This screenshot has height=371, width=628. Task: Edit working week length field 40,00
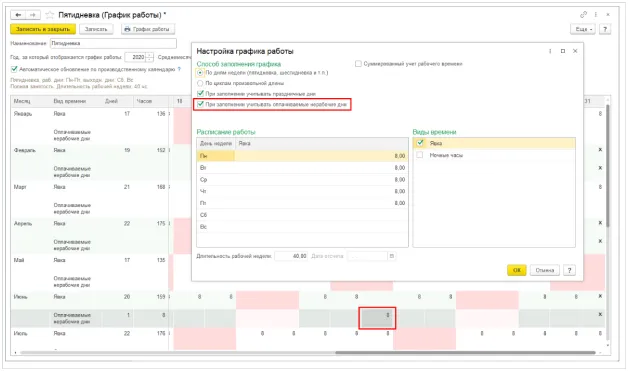pyautogui.click(x=291, y=256)
